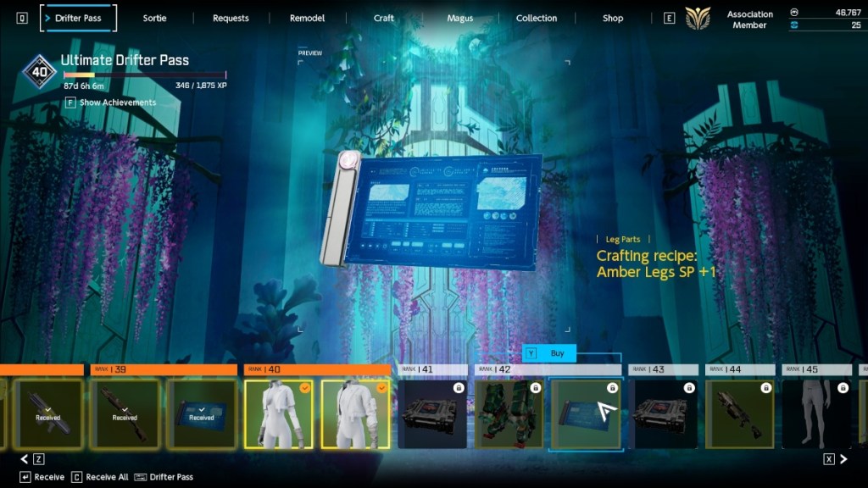Select the rank 45 legs reward
868x488 pixels.
pyautogui.click(x=815, y=413)
